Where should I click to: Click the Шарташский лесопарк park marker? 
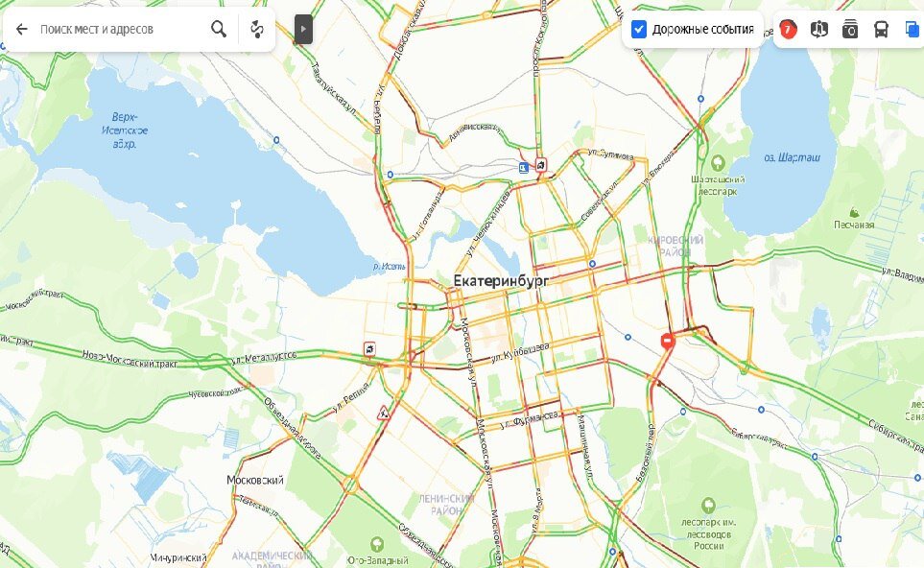coord(718,161)
